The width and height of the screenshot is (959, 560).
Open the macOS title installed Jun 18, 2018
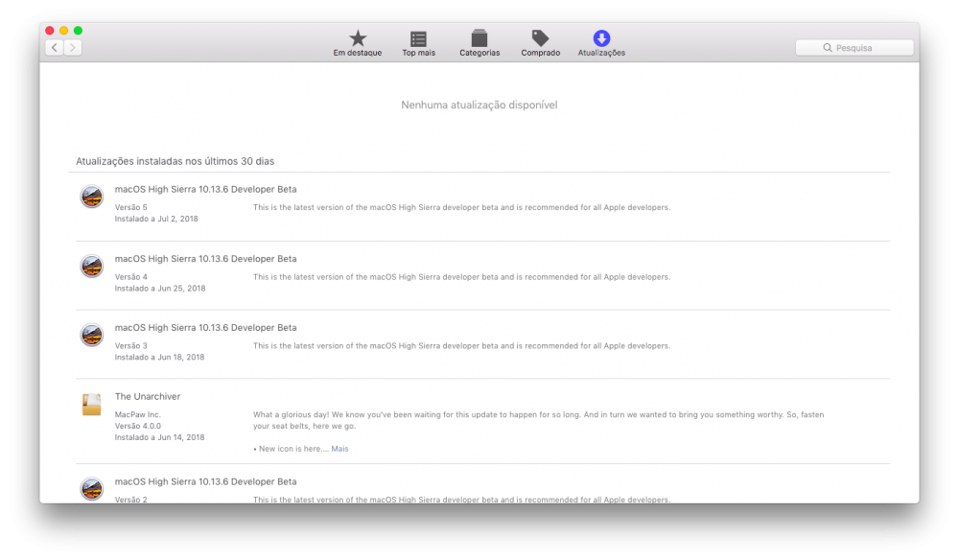coord(205,328)
